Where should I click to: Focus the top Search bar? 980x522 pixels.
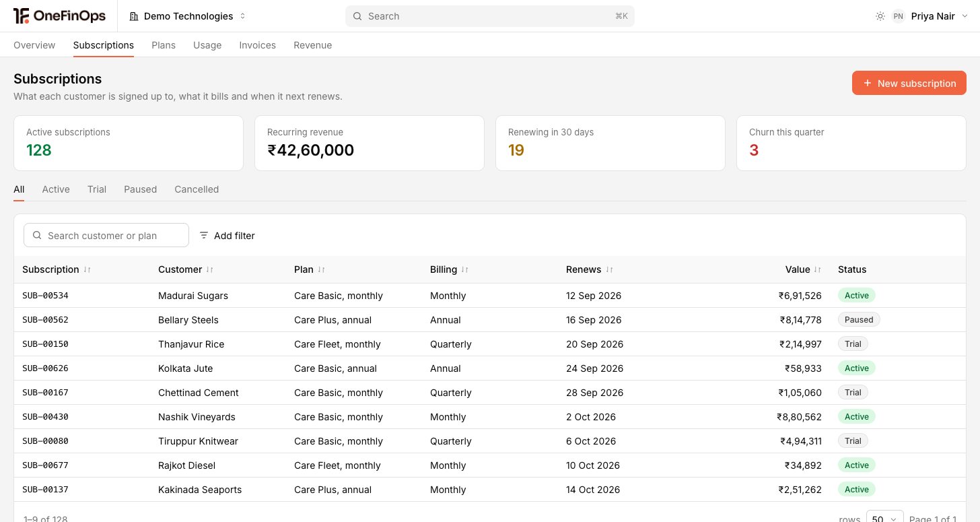pyautogui.click(x=490, y=16)
